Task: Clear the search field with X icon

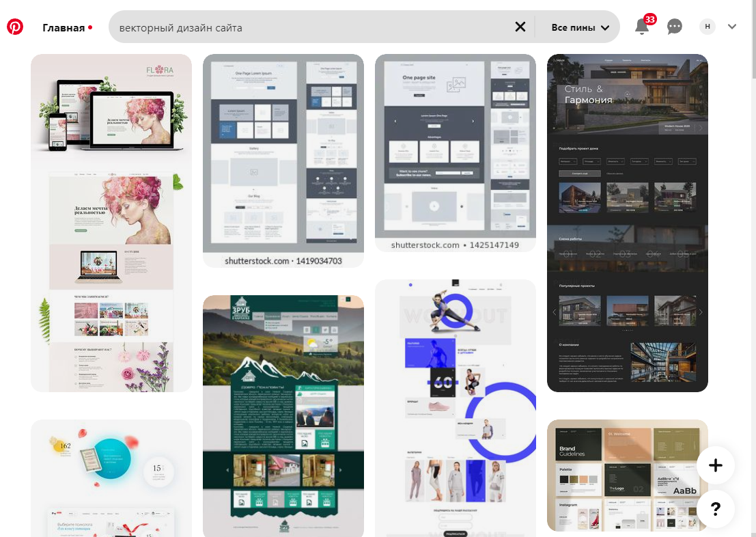Action: coord(520,27)
